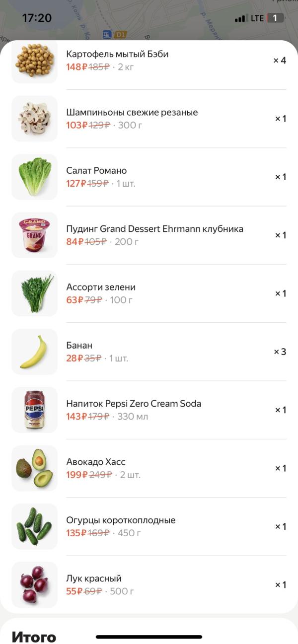
Task: Tap the Pepsi can thumbnail
Action: pos(34,410)
